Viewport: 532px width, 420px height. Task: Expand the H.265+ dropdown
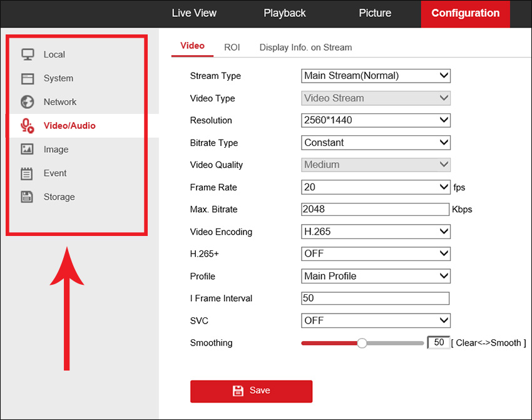coord(376,254)
